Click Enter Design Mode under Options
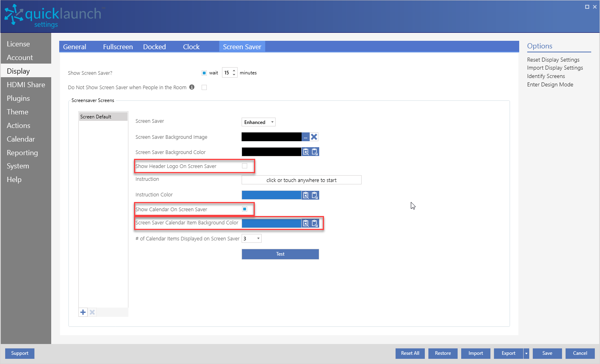600x364 pixels. 550,84
